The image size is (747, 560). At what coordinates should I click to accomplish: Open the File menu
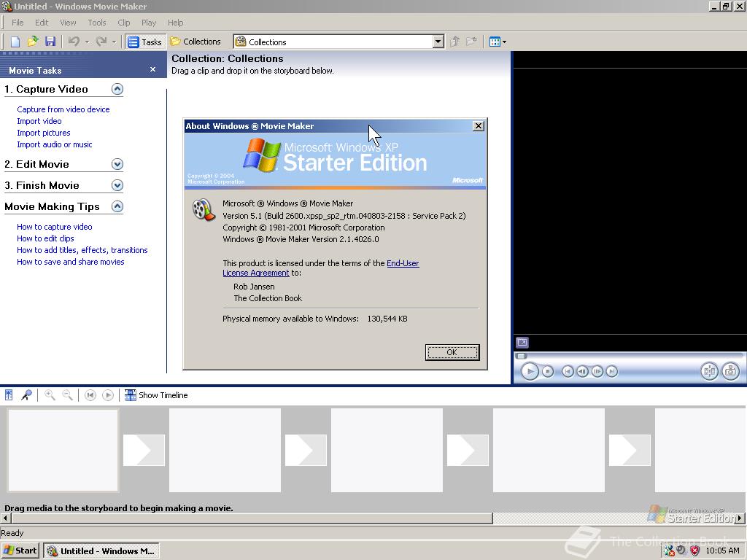click(x=18, y=23)
